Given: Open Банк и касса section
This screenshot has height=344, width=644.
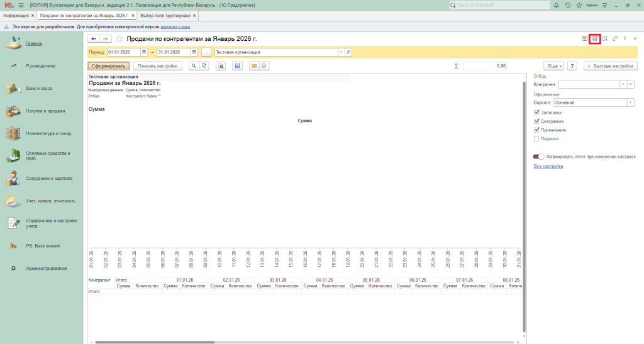Looking at the screenshot, I should (39, 89).
